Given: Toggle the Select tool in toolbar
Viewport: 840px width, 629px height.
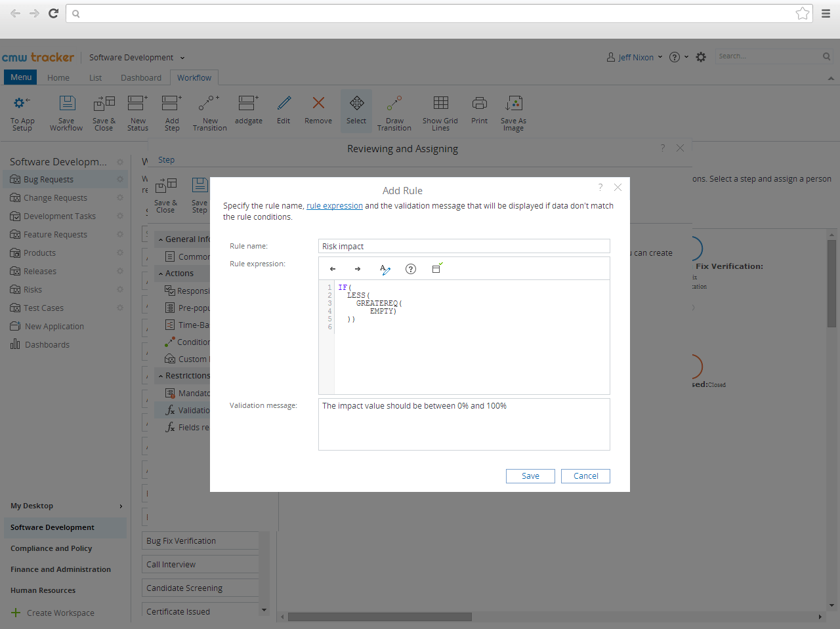Looking at the screenshot, I should [x=356, y=111].
